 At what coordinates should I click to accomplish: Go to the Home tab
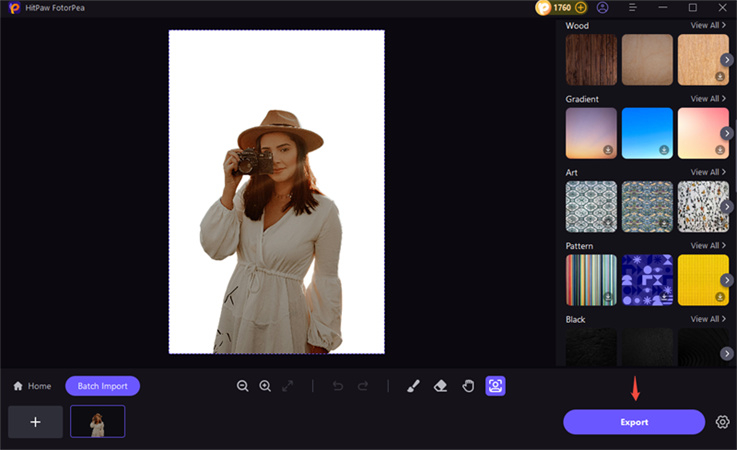[32, 386]
